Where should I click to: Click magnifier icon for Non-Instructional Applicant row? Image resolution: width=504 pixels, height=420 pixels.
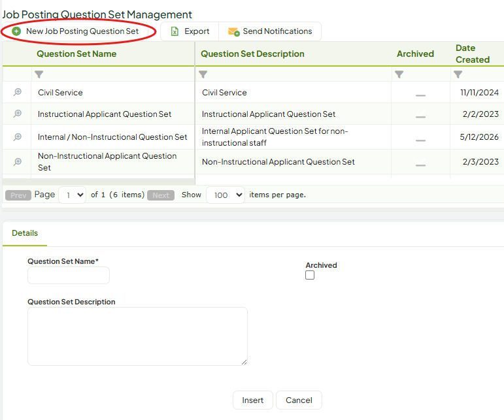pyautogui.click(x=18, y=162)
